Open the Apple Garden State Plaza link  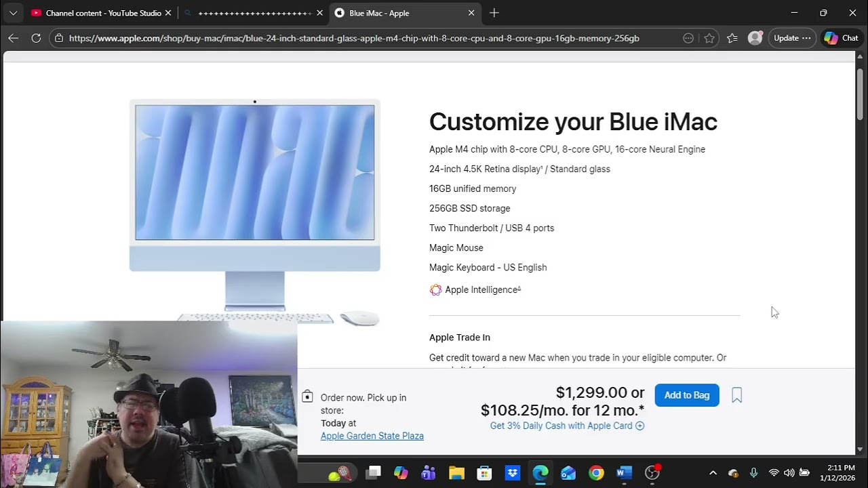click(x=372, y=436)
